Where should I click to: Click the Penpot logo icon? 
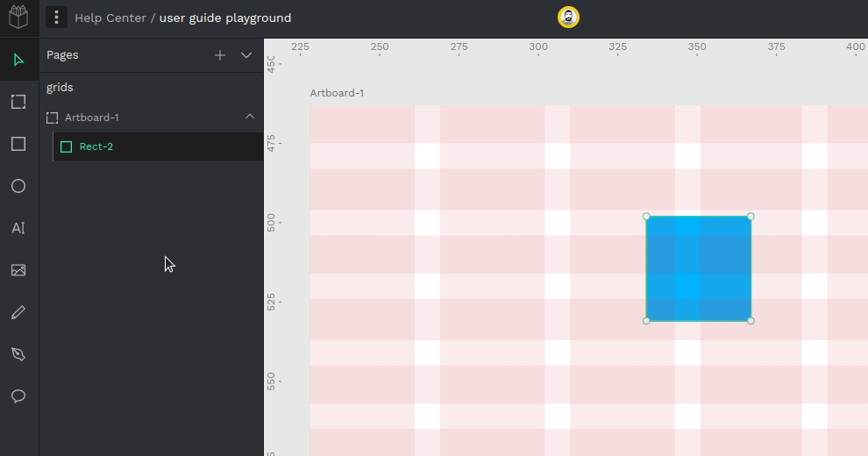18,18
